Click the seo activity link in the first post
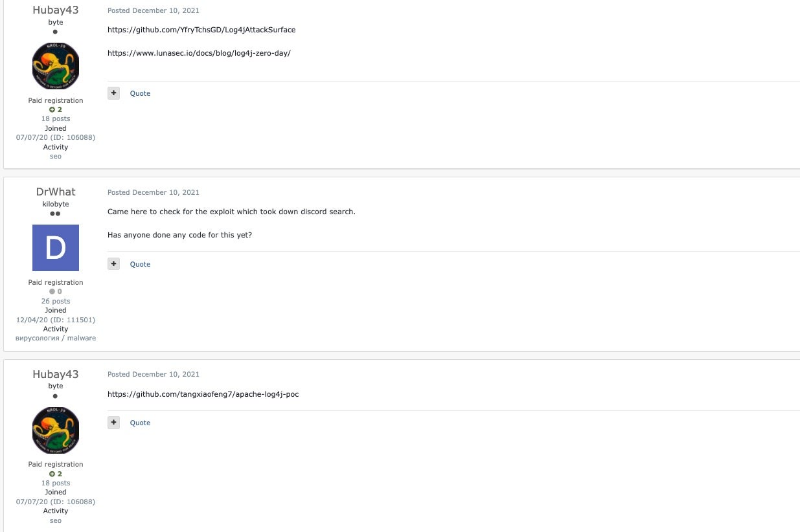 coord(56,156)
